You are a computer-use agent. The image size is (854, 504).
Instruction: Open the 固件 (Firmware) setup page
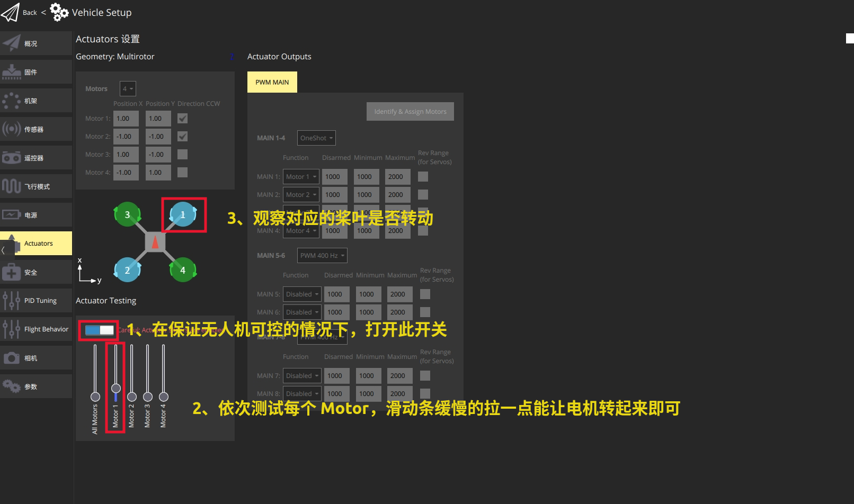coord(36,71)
